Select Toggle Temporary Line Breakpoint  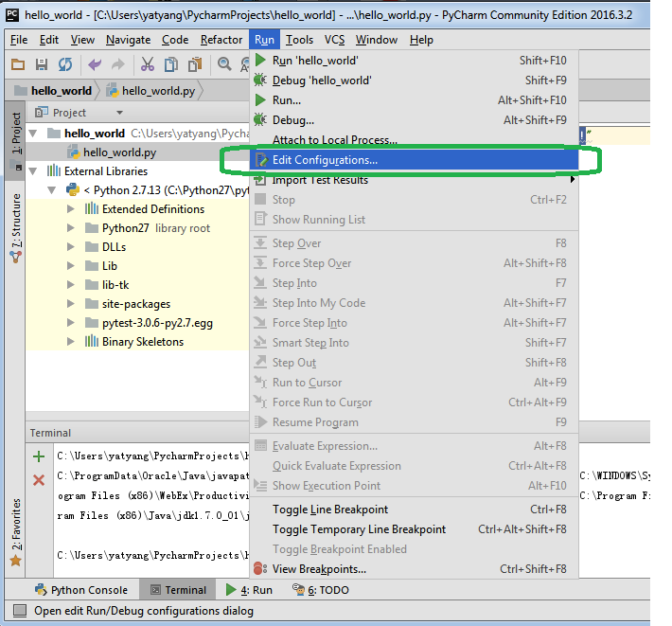coord(414,529)
